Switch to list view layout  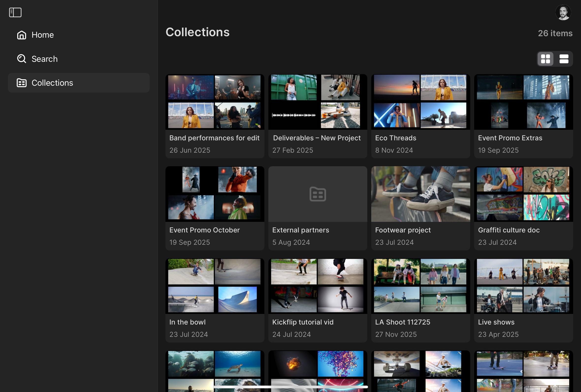tap(564, 59)
